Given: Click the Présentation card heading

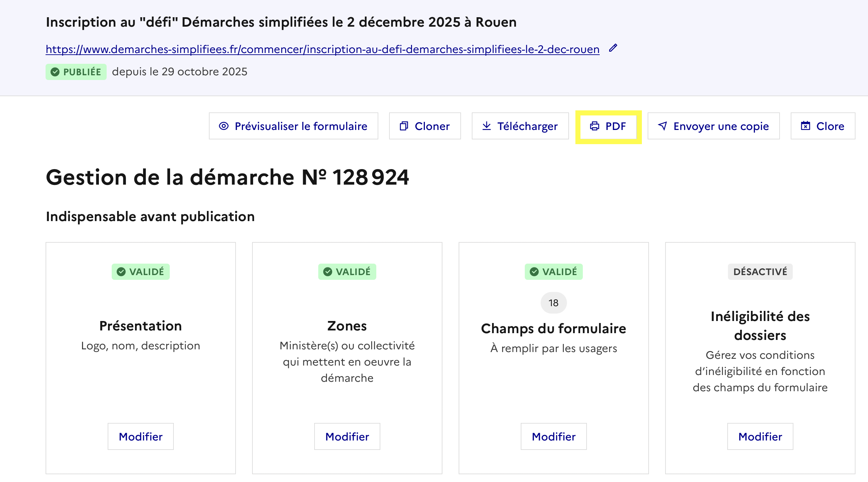Looking at the screenshot, I should 140,326.
